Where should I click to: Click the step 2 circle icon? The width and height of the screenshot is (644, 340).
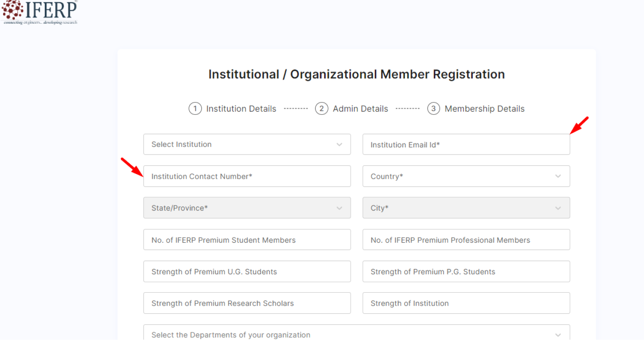[322, 108]
